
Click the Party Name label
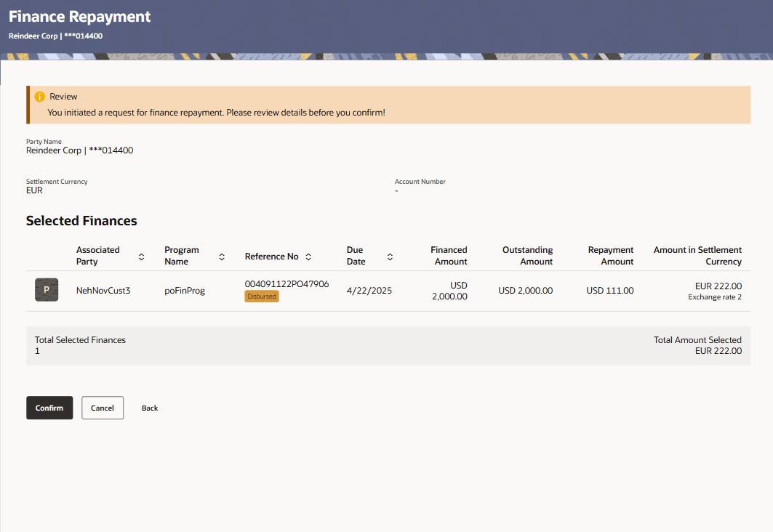click(x=44, y=142)
